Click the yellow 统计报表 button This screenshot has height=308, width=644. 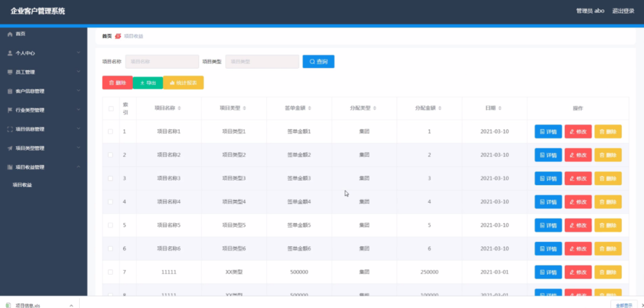[x=183, y=83]
